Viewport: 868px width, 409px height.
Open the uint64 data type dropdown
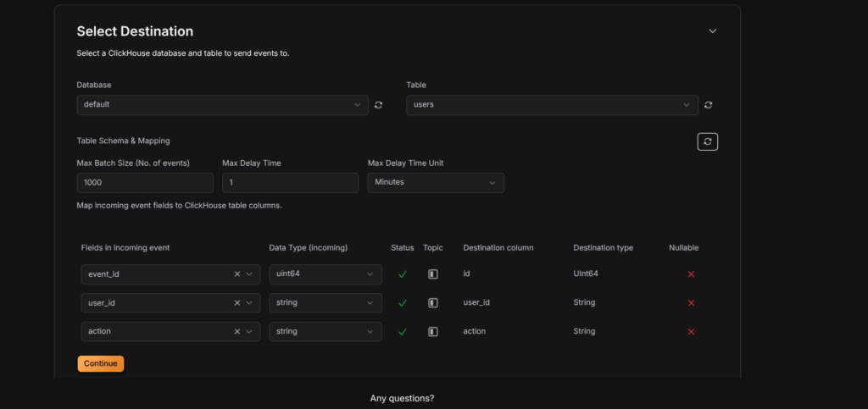coord(325,274)
